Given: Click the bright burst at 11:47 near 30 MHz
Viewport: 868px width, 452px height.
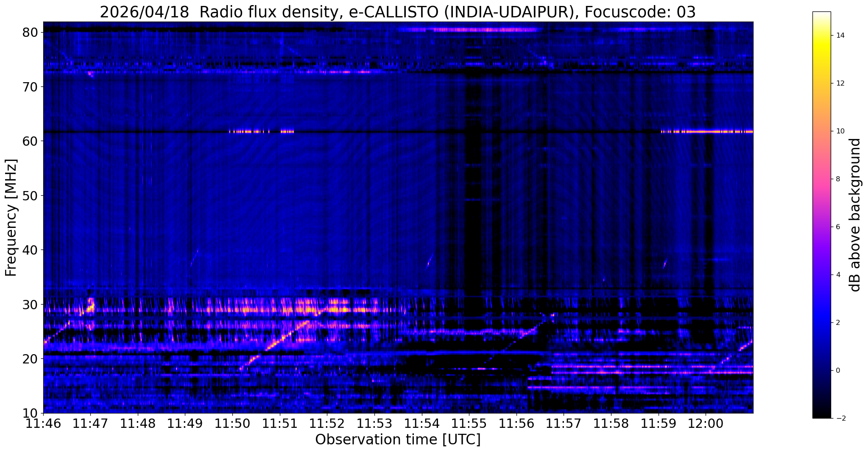Looking at the screenshot, I should point(90,306).
